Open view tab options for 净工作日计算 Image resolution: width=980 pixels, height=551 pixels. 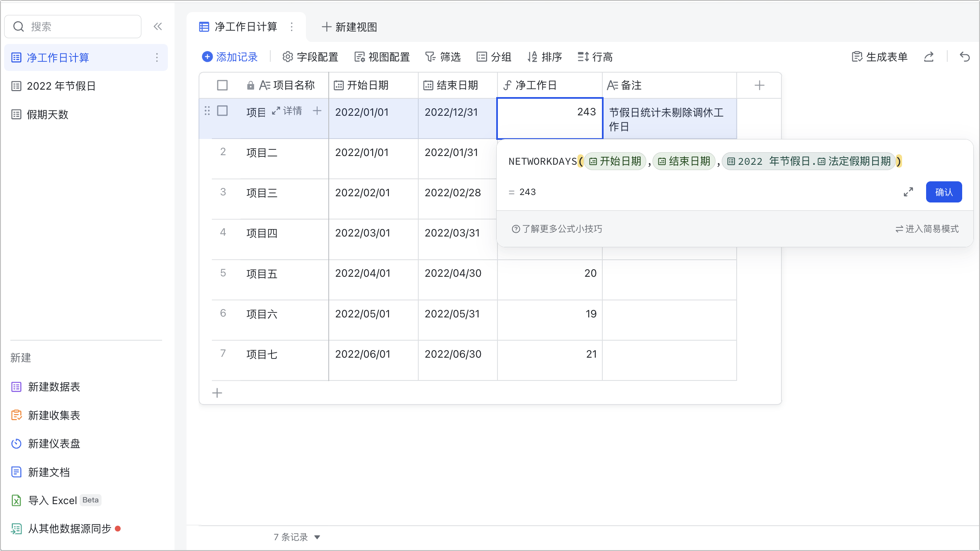(292, 27)
